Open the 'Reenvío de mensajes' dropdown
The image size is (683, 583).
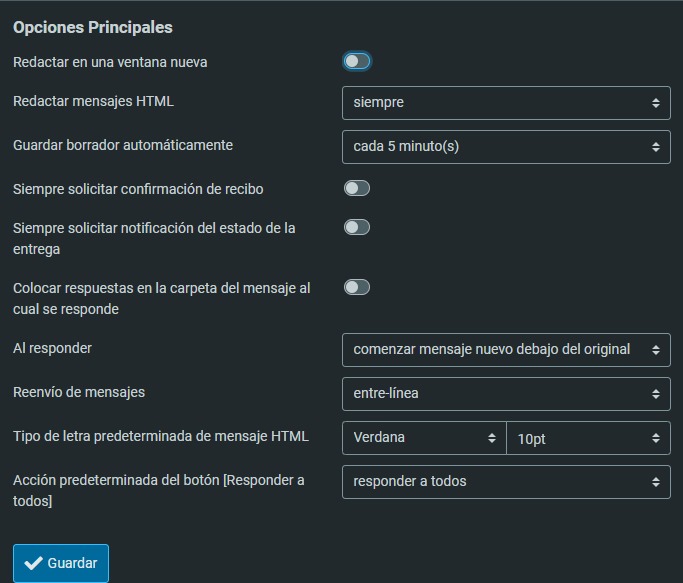tap(506, 393)
